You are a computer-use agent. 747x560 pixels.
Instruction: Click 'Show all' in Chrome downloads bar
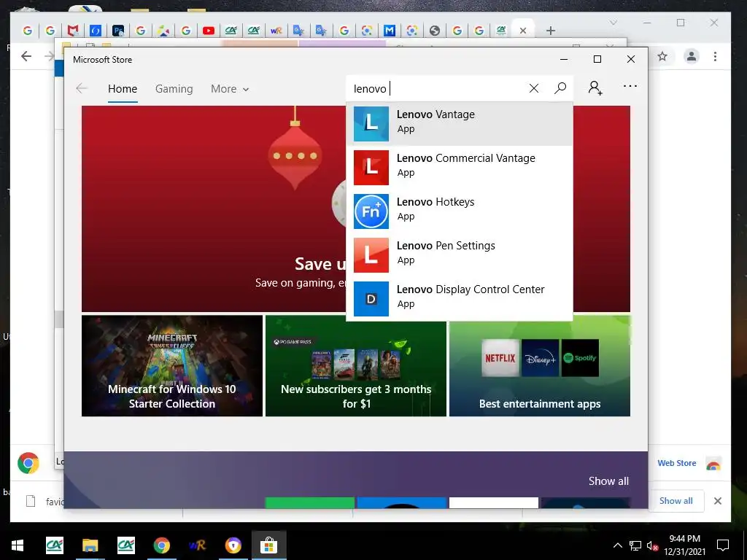pos(676,500)
